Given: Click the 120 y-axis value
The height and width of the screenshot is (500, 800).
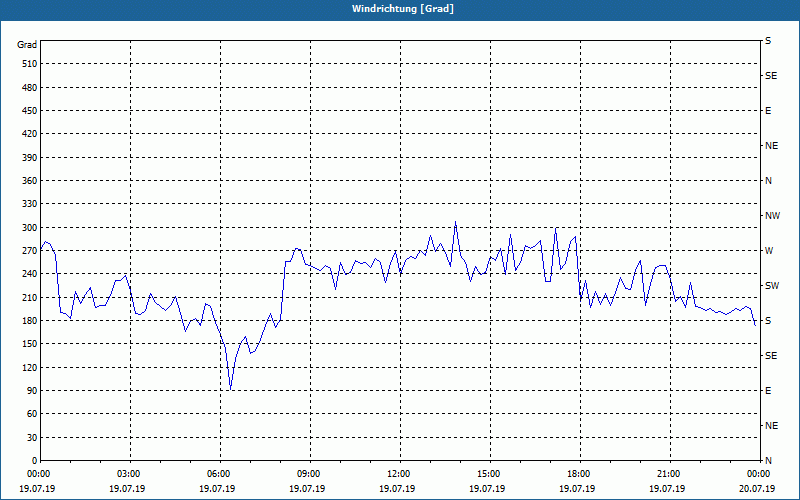Looking at the screenshot, I should point(29,367).
